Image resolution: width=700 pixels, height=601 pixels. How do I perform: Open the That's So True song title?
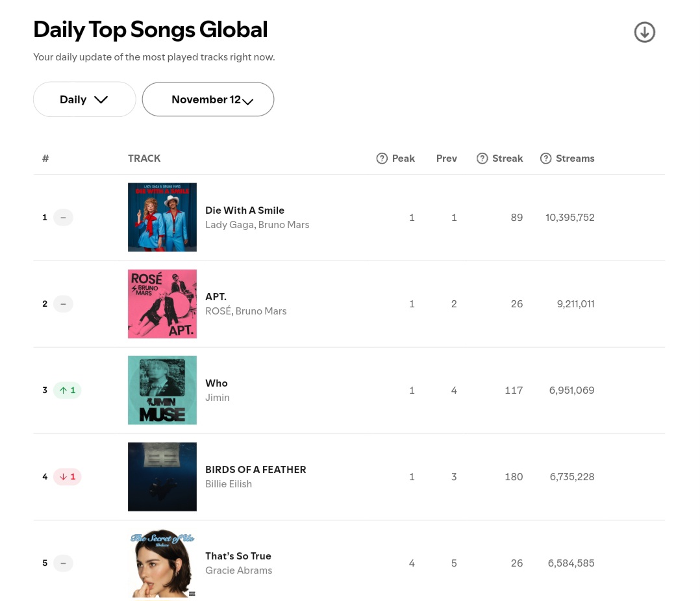pyautogui.click(x=238, y=556)
